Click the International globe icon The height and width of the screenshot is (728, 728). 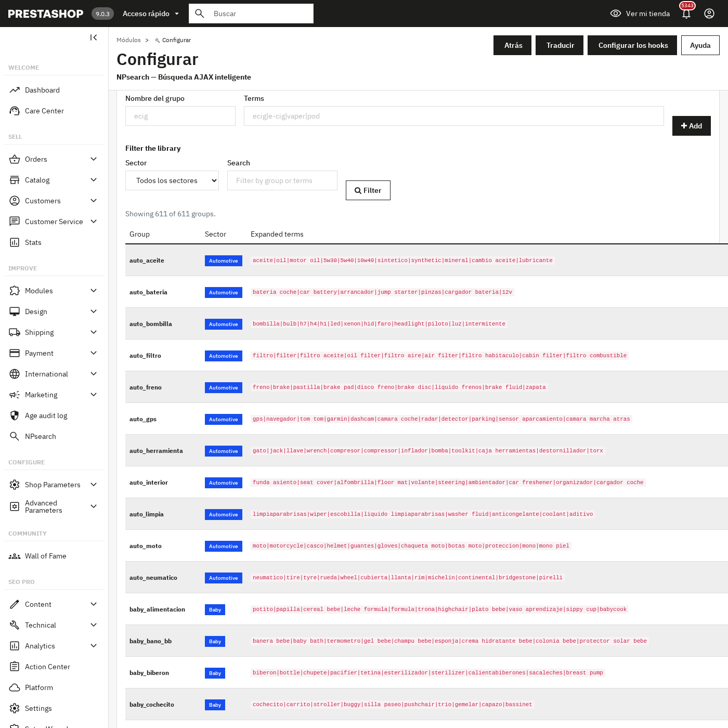15,374
